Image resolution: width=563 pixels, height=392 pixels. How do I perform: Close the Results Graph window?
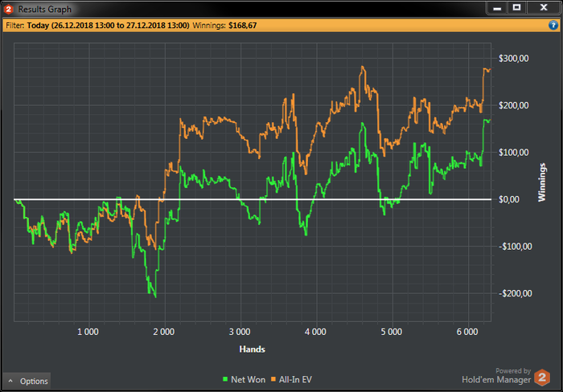pyautogui.click(x=544, y=7)
